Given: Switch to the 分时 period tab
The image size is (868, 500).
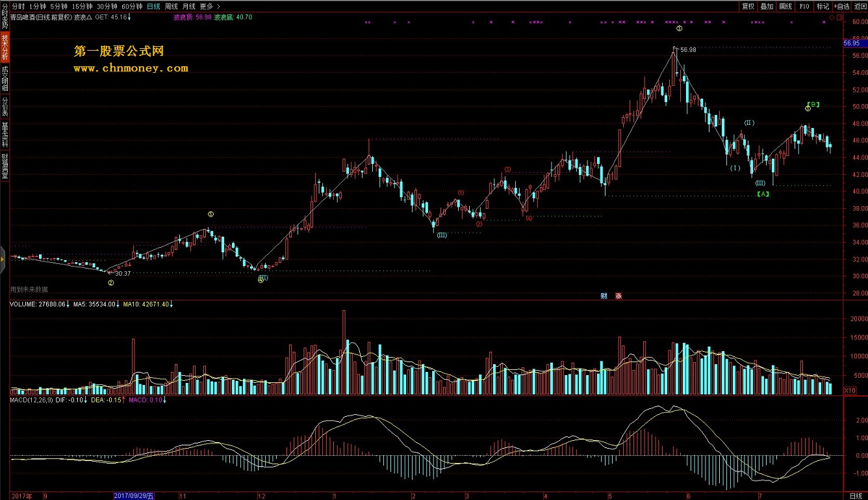Looking at the screenshot, I should tap(19, 6).
